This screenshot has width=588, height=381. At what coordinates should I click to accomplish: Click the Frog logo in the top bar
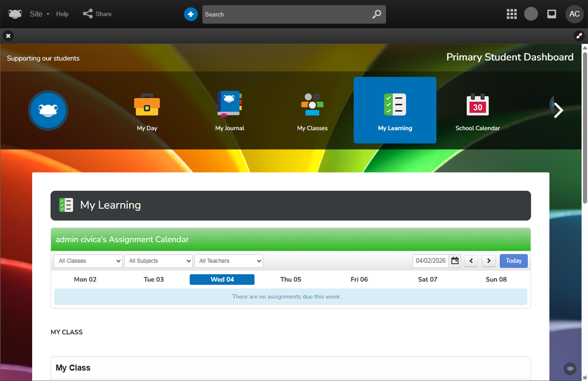pyautogui.click(x=15, y=14)
